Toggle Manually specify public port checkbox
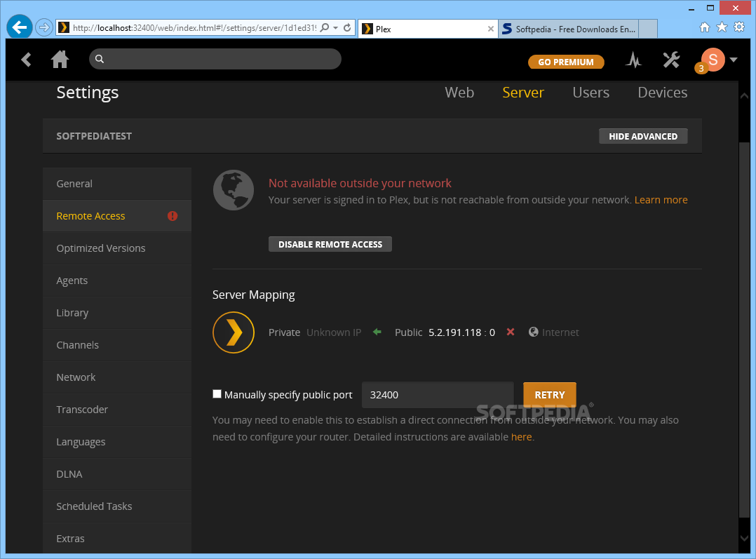This screenshot has height=559, width=756. point(217,394)
